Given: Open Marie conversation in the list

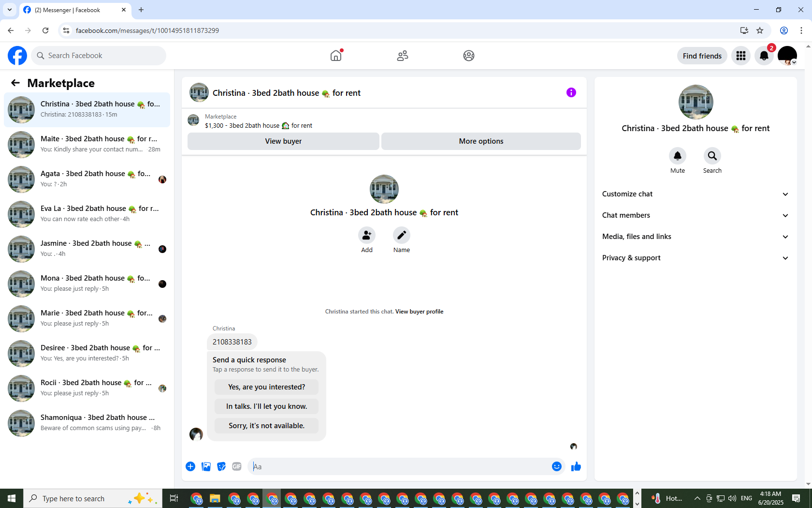Looking at the screenshot, I should coord(87,319).
